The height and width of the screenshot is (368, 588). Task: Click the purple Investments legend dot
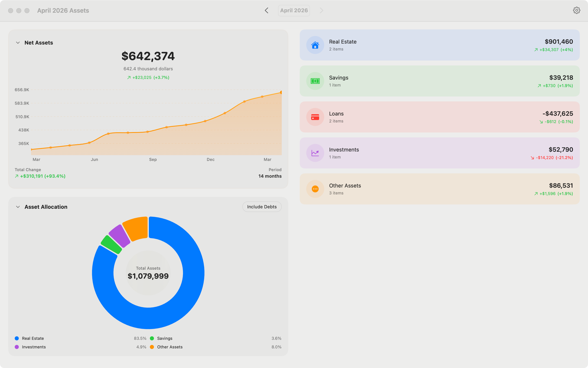[17, 347]
